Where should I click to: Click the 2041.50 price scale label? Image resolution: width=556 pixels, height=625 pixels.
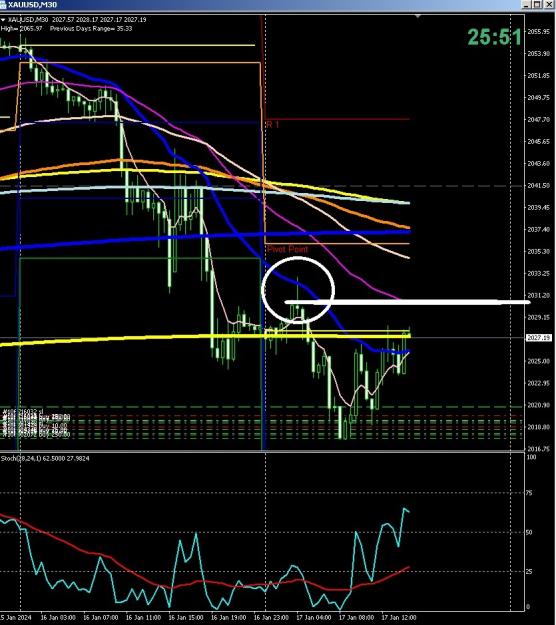coord(538,186)
